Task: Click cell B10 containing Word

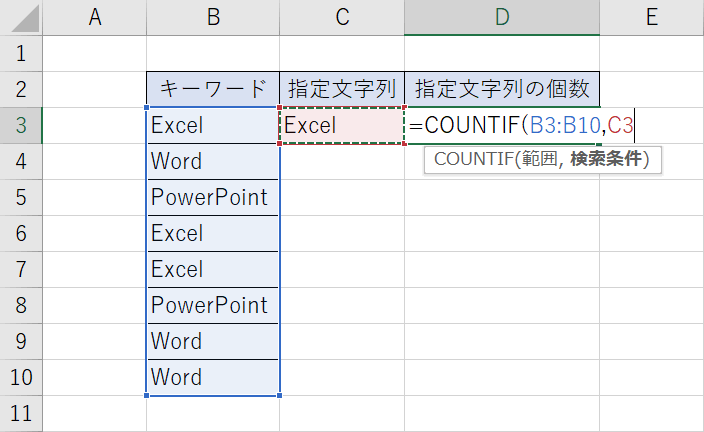Action: click(213, 377)
